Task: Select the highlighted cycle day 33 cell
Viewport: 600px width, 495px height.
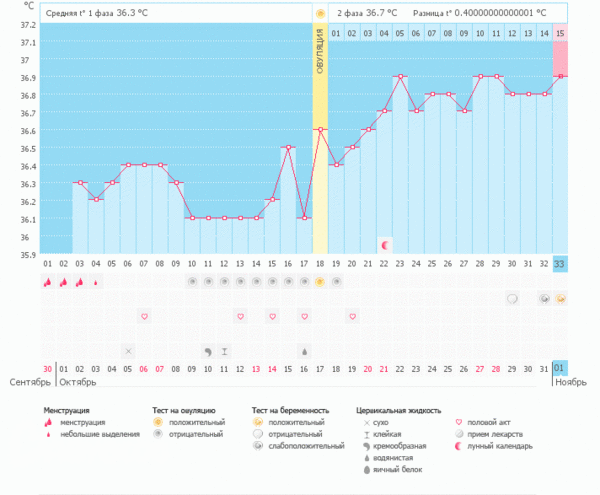Action: [560, 264]
